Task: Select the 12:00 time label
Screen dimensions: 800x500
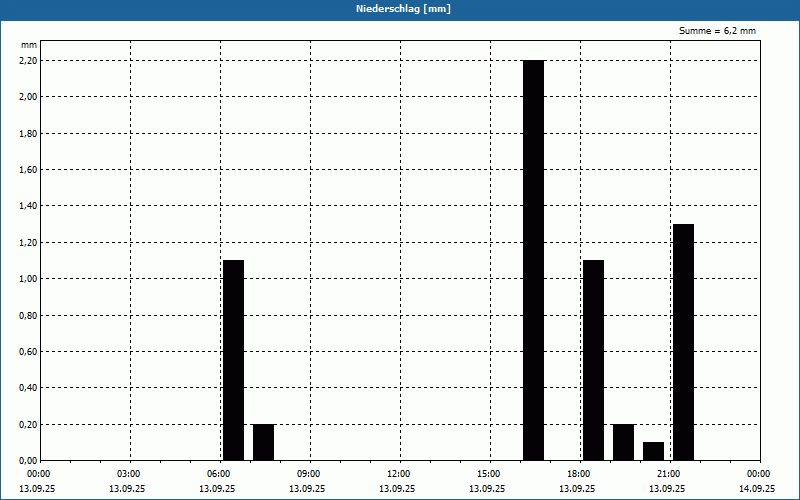Action: click(x=398, y=474)
